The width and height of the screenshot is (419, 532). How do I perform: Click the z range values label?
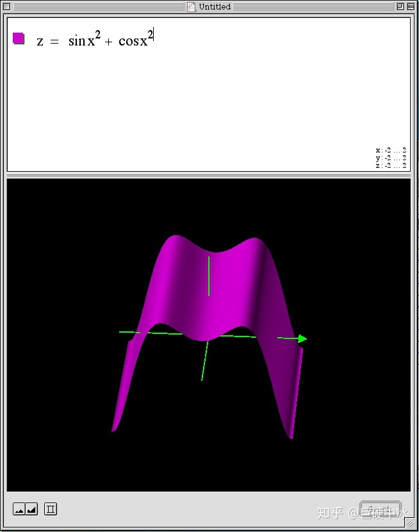[x=390, y=165]
